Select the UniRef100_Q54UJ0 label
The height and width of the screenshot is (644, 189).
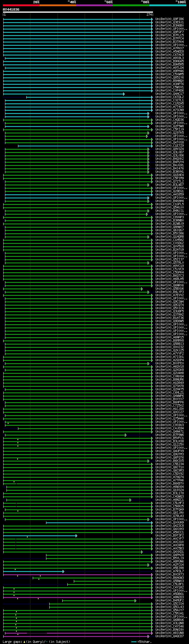coord(170,208)
